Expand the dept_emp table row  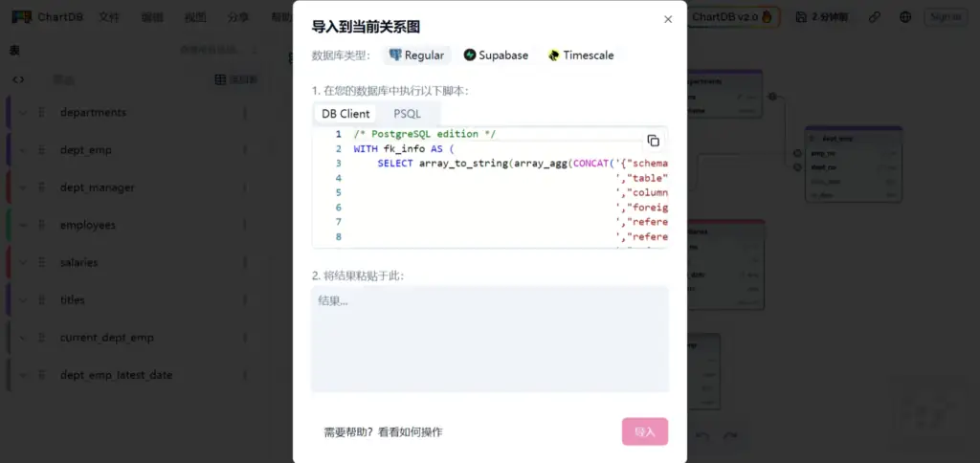[x=23, y=150]
